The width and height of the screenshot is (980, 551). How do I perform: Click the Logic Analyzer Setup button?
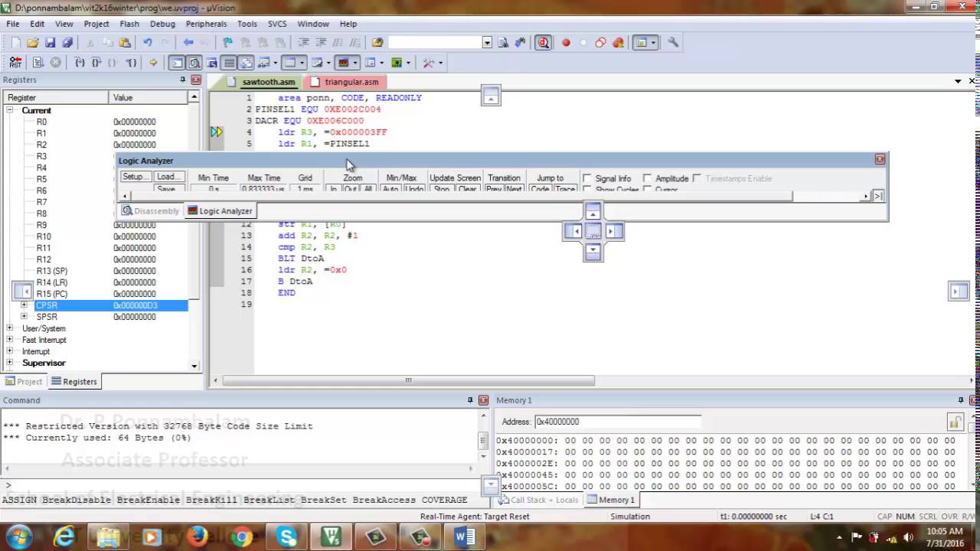[x=134, y=177]
